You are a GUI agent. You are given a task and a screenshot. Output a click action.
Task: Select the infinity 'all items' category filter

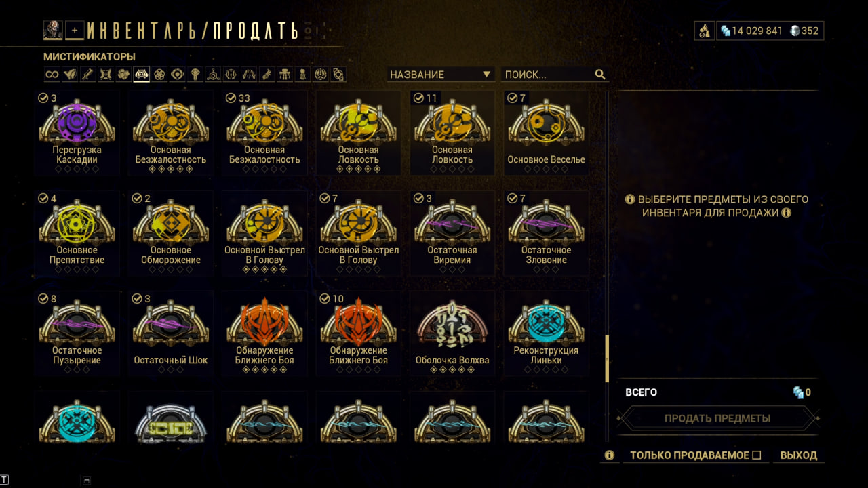[x=52, y=75]
